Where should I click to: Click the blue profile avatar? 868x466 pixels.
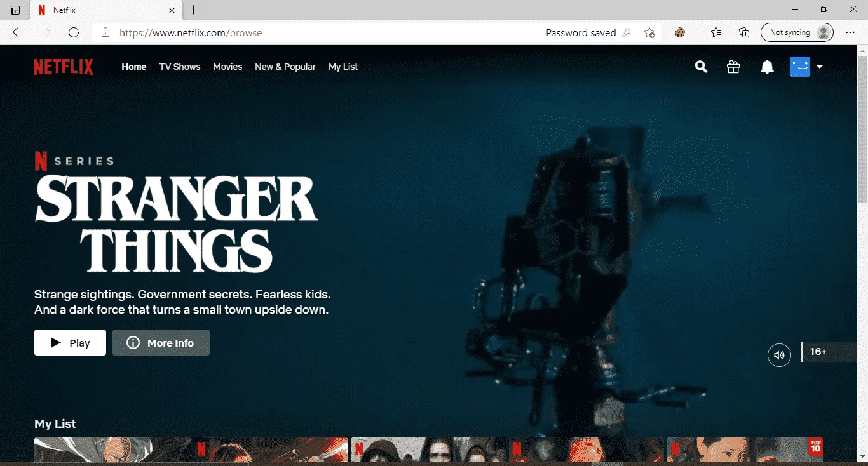coord(800,67)
